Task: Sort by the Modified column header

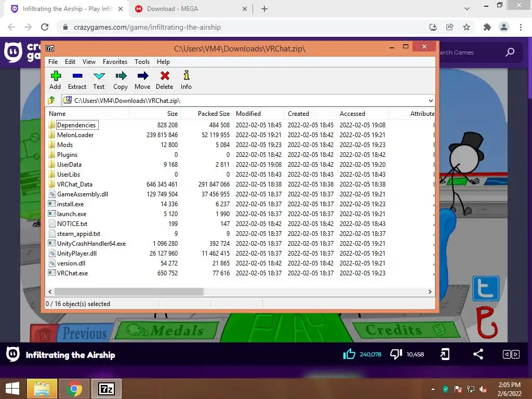Action: (x=259, y=114)
